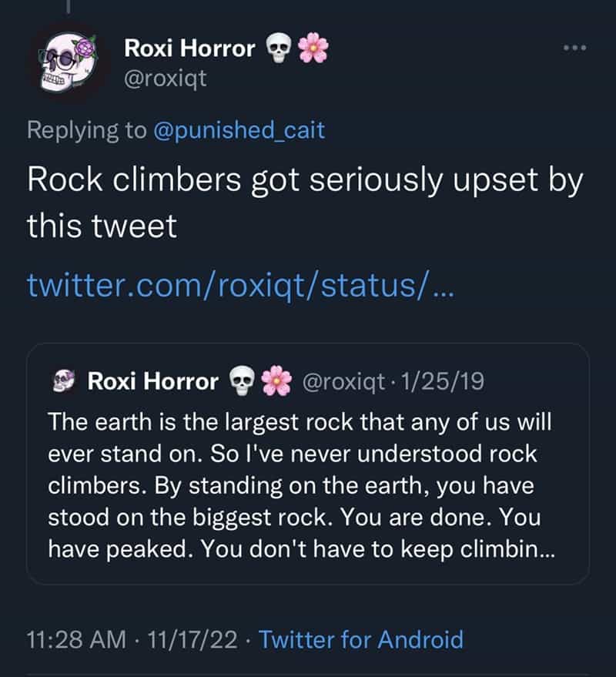The image size is (616, 677).
Task: Open the twitter.com/roxiqt/status link
Action: coord(243,285)
